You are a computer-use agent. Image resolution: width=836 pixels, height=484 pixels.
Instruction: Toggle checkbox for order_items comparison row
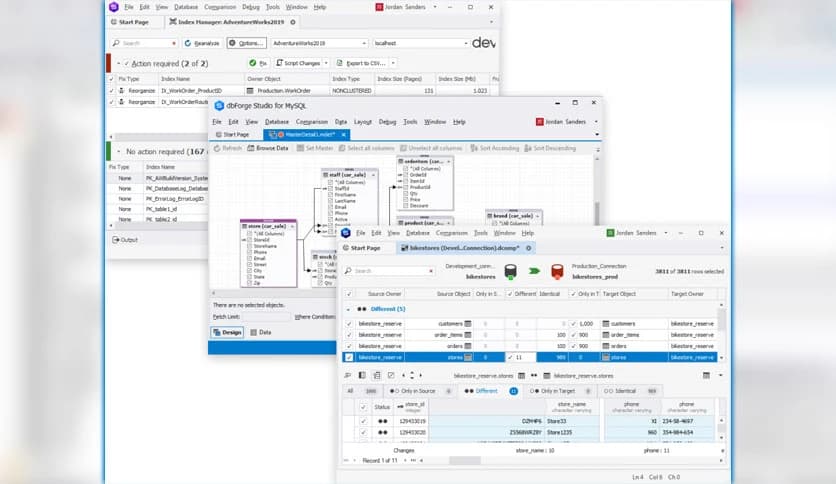pyautogui.click(x=349, y=335)
